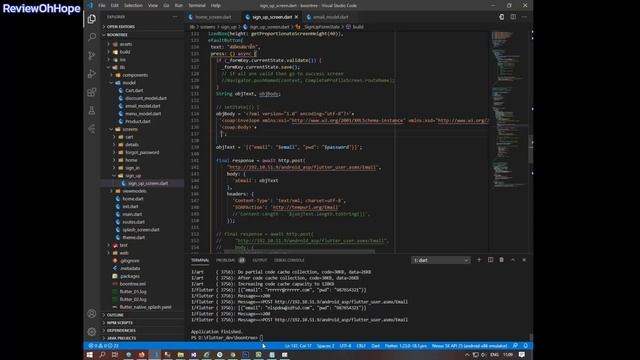The width and height of the screenshot is (640, 360).
Task: Expand the DEPENDENCIES section
Action: [x=121, y=331]
